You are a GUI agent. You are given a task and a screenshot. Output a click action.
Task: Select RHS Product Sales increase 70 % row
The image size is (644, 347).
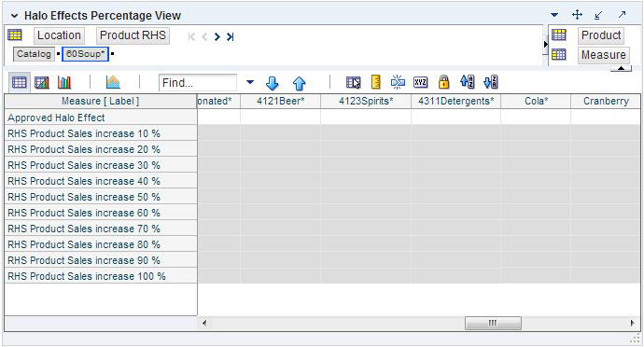(x=101, y=229)
